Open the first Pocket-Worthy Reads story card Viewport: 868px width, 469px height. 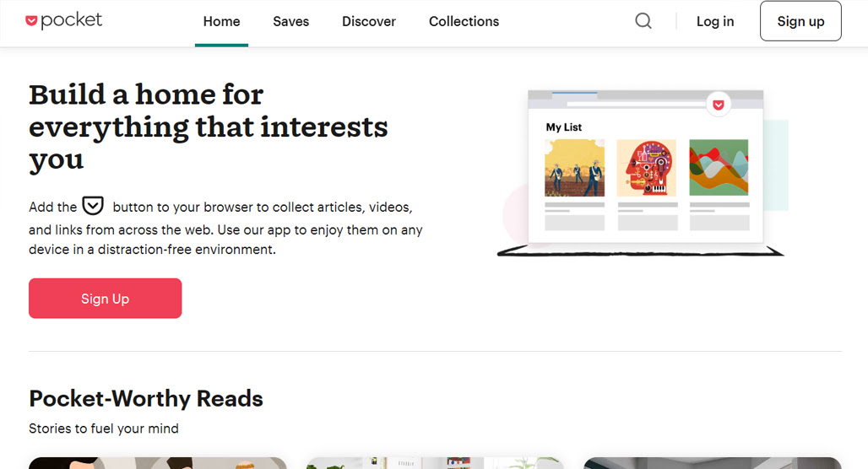click(x=158, y=463)
